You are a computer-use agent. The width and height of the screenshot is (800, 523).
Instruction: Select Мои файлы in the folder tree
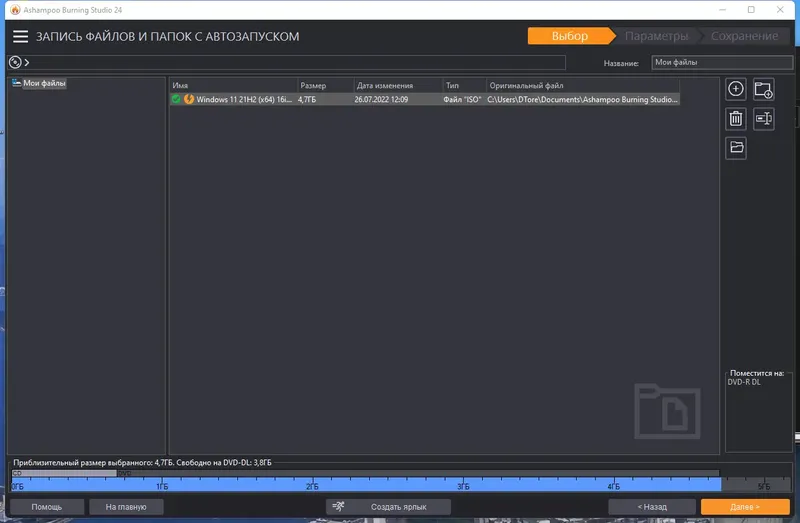(44, 83)
